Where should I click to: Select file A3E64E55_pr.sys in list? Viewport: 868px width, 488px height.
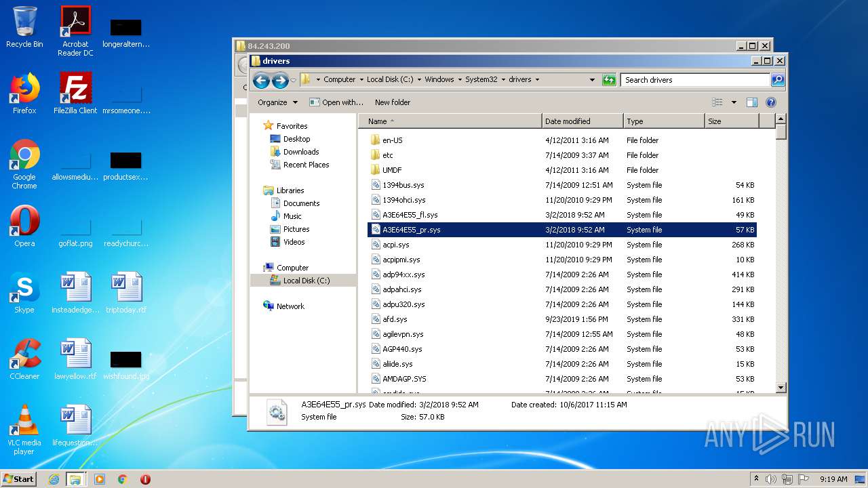click(x=562, y=230)
